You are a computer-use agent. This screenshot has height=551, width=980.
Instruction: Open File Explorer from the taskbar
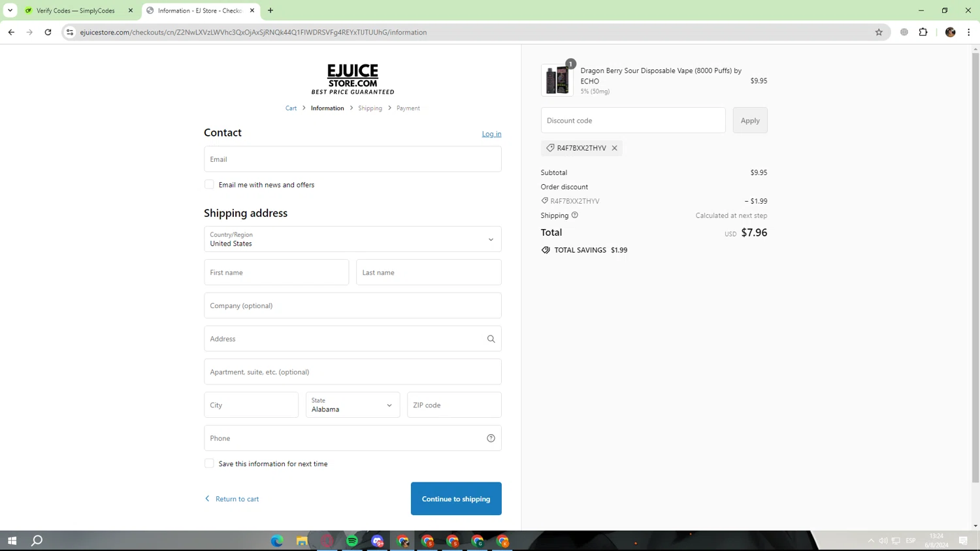click(x=302, y=541)
